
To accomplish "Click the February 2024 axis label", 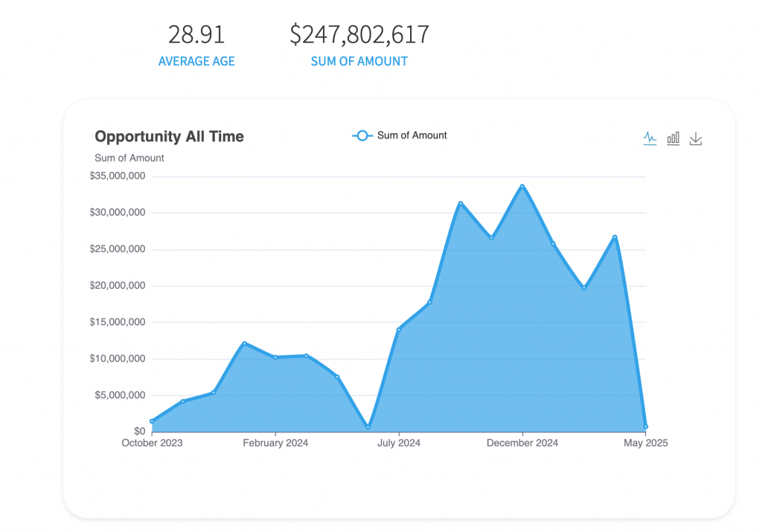I will [x=275, y=443].
